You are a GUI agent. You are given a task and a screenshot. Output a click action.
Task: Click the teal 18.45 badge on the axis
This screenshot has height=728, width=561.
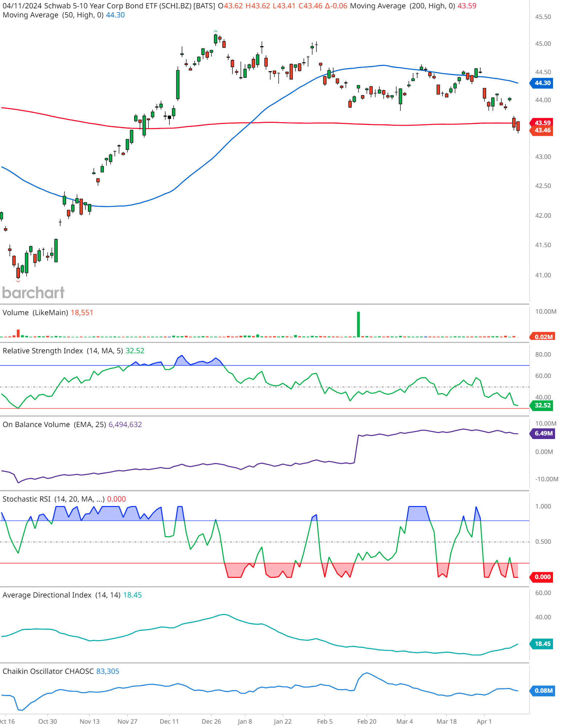point(542,644)
